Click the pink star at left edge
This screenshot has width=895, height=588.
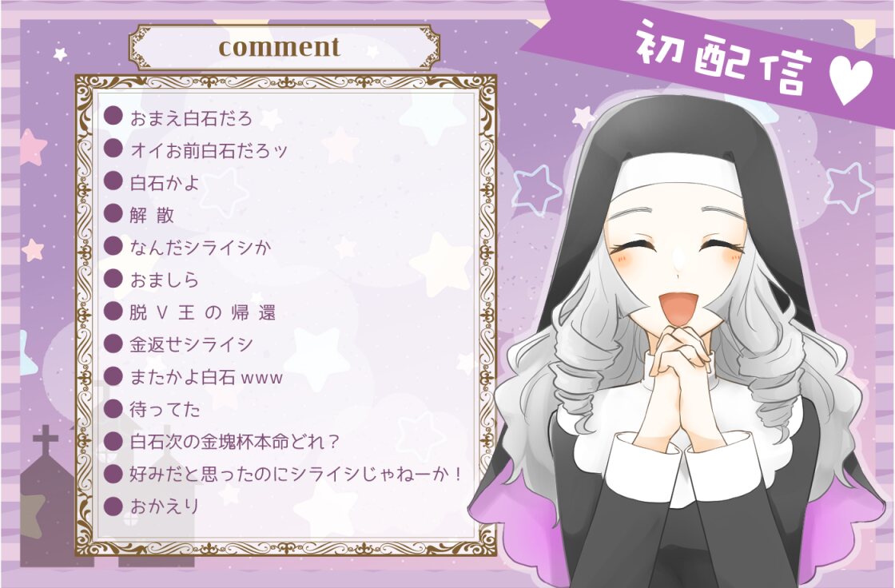pyautogui.click(x=33, y=147)
